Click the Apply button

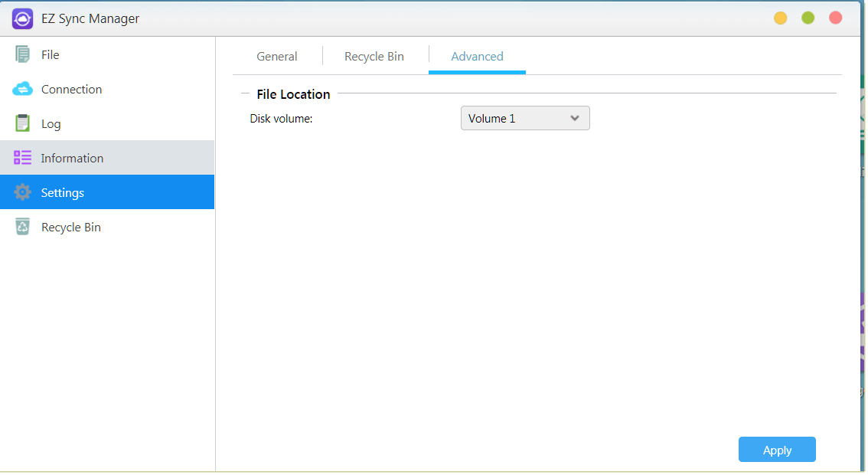(x=777, y=450)
